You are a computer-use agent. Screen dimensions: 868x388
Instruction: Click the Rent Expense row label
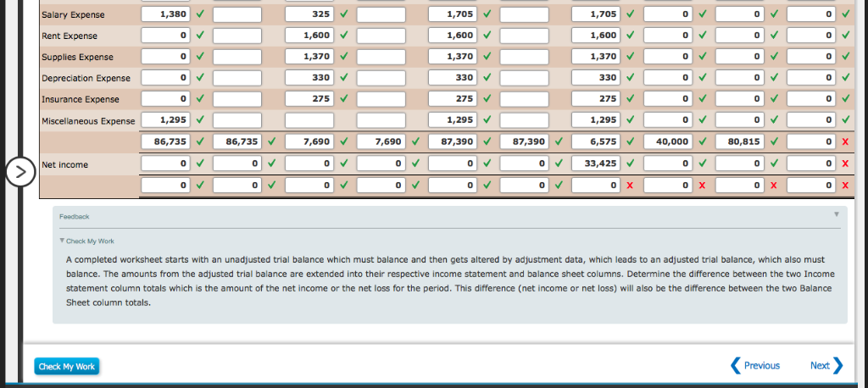point(70,36)
